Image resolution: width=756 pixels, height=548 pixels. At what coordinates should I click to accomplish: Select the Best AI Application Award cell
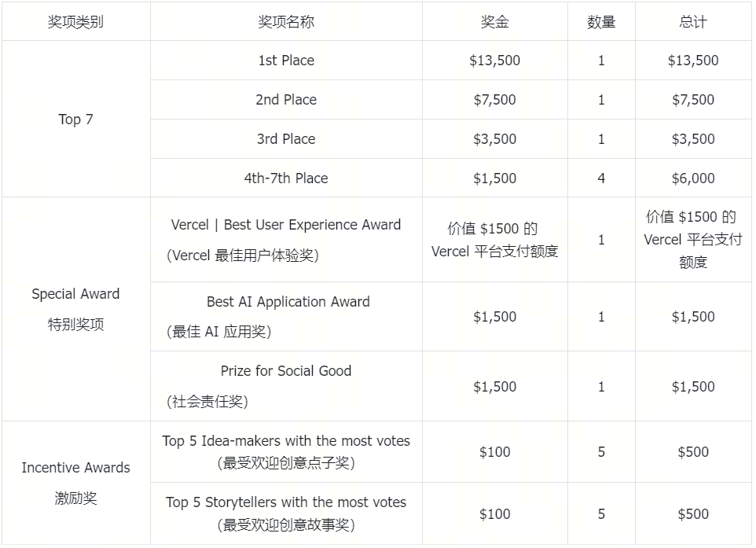(288, 302)
